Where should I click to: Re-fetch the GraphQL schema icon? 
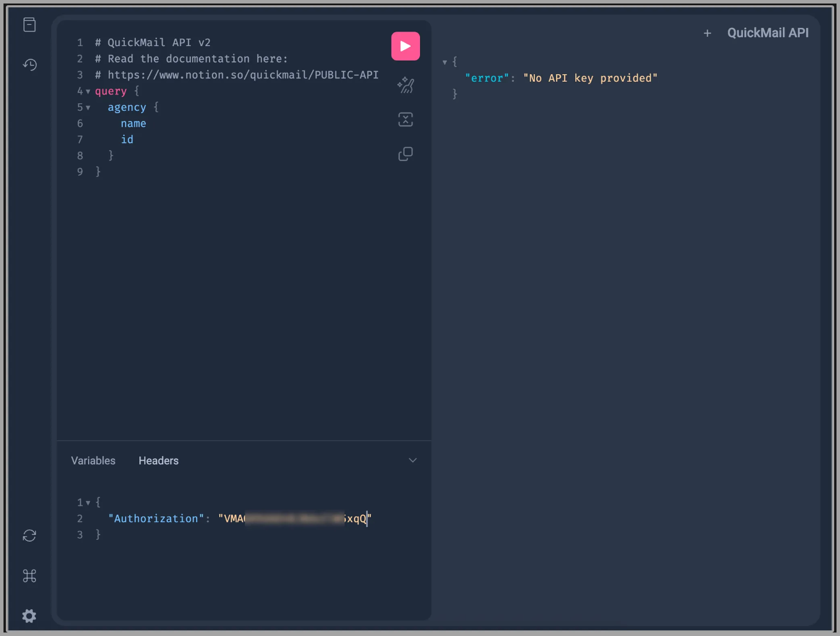[29, 536]
